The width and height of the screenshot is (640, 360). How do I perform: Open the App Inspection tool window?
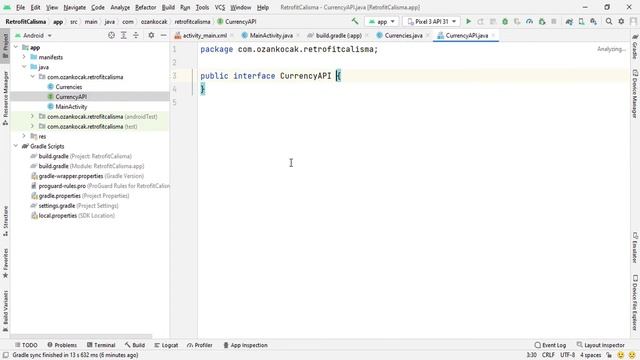coord(245,345)
